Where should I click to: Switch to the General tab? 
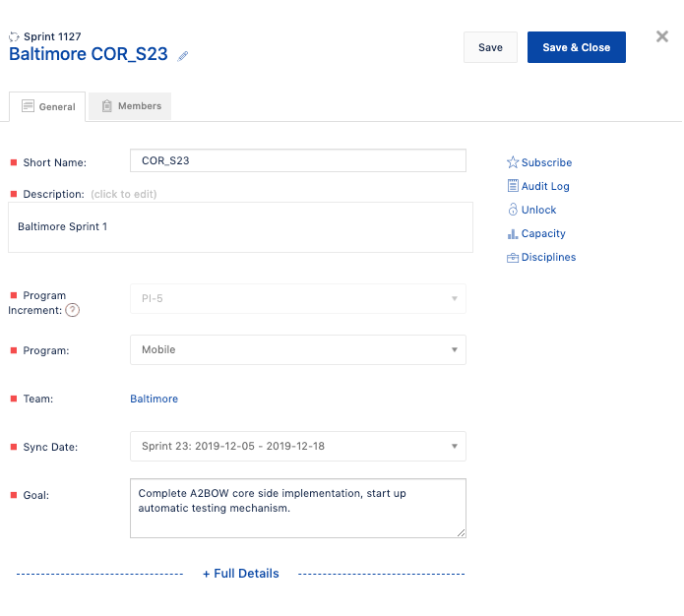[47, 106]
